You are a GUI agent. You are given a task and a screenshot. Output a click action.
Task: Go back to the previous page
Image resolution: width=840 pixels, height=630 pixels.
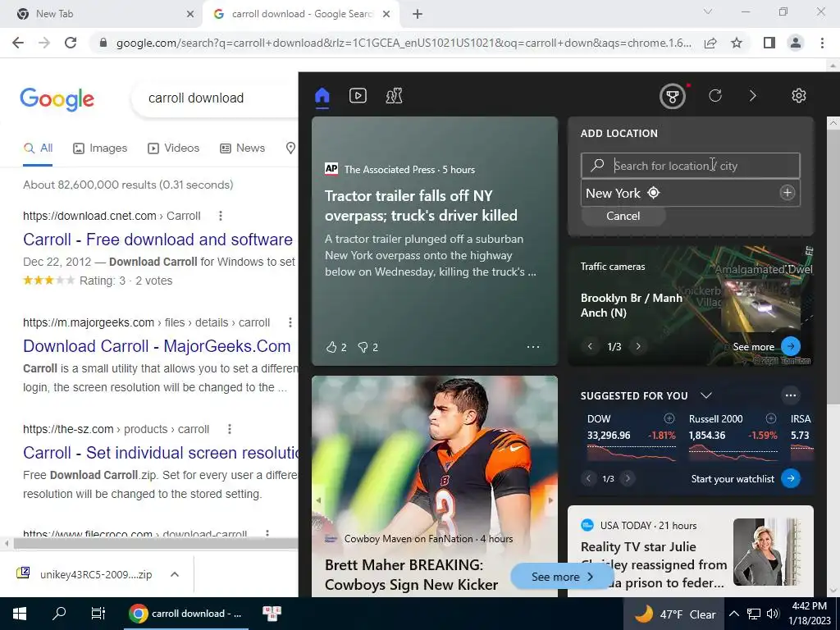[18, 43]
